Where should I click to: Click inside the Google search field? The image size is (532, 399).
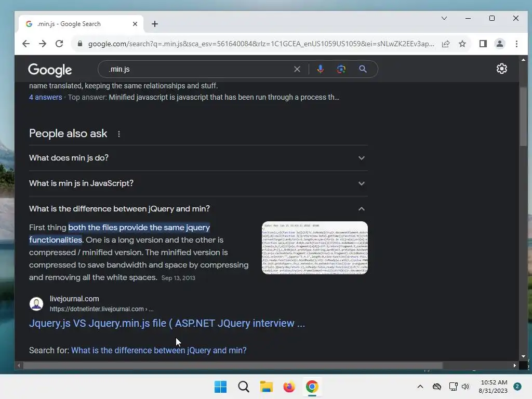pyautogui.click(x=200, y=69)
